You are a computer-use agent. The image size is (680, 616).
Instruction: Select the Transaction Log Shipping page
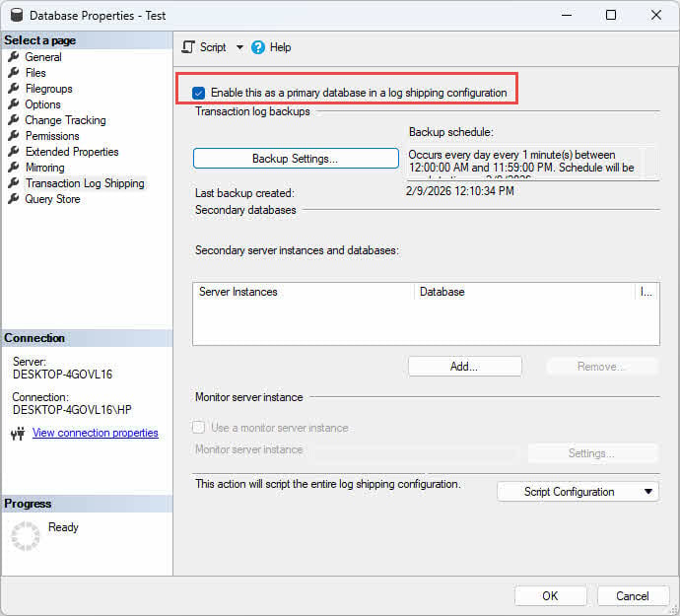point(85,183)
